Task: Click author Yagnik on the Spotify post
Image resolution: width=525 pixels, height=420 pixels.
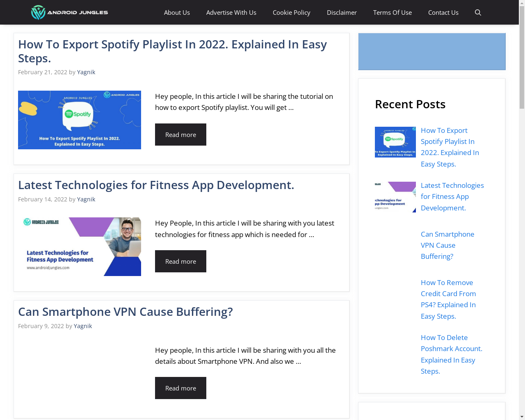Action: pyautogui.click(x=86, y=72)
